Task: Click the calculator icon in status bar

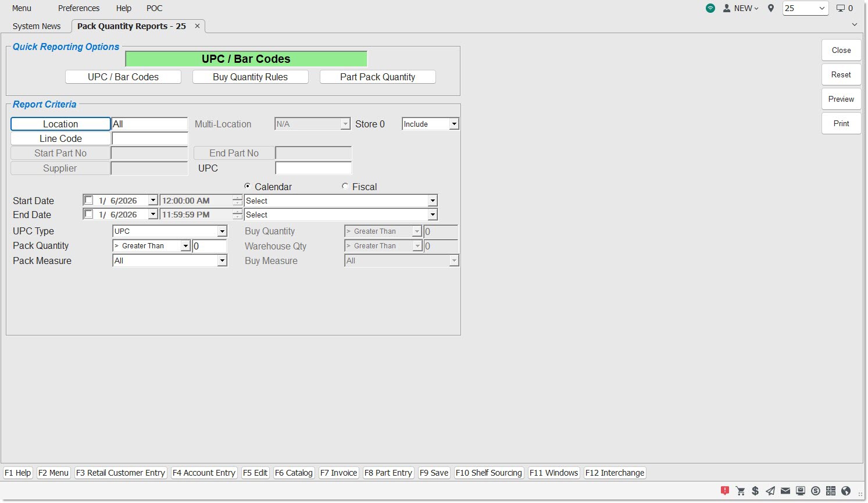Action: coord(830,491)
